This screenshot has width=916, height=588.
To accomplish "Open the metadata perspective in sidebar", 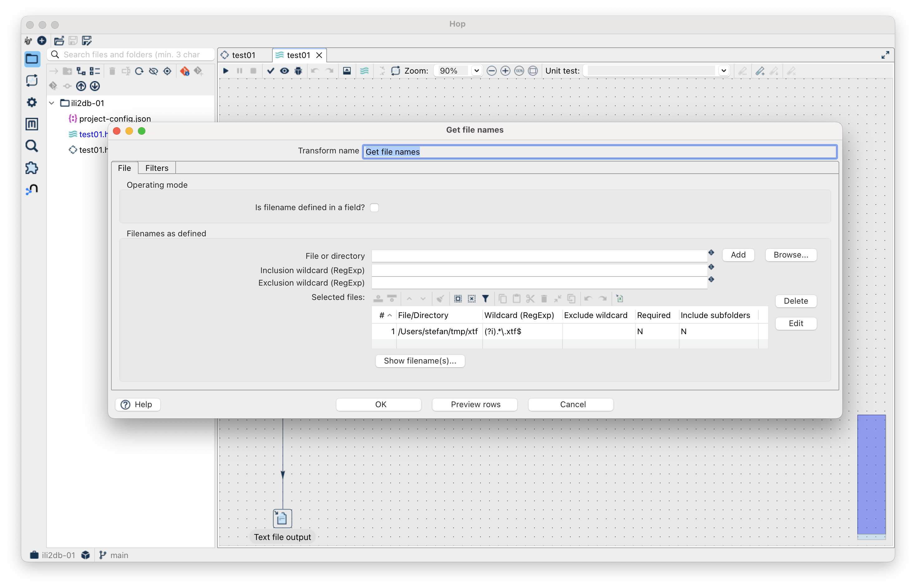I will point(32,124).
